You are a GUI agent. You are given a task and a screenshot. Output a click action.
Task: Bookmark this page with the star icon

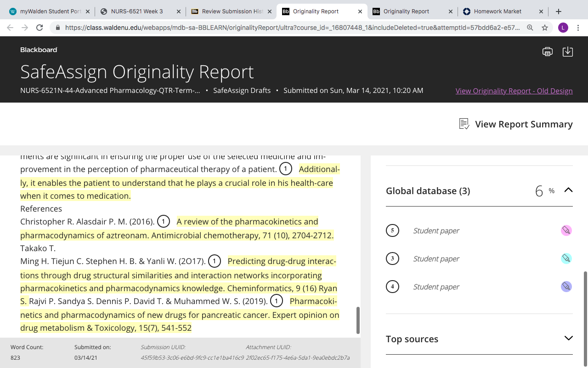coord(545,28)
